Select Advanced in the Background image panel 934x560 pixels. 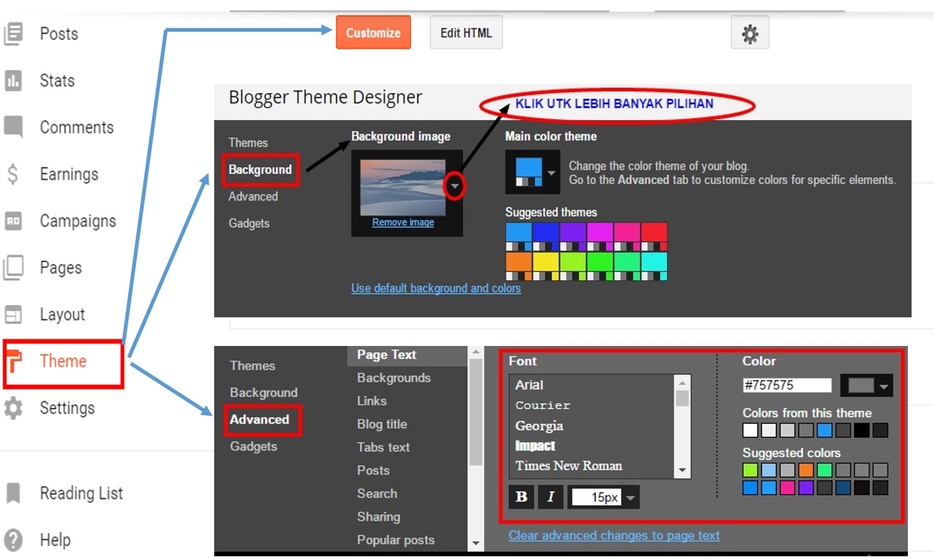pos(253,196)
